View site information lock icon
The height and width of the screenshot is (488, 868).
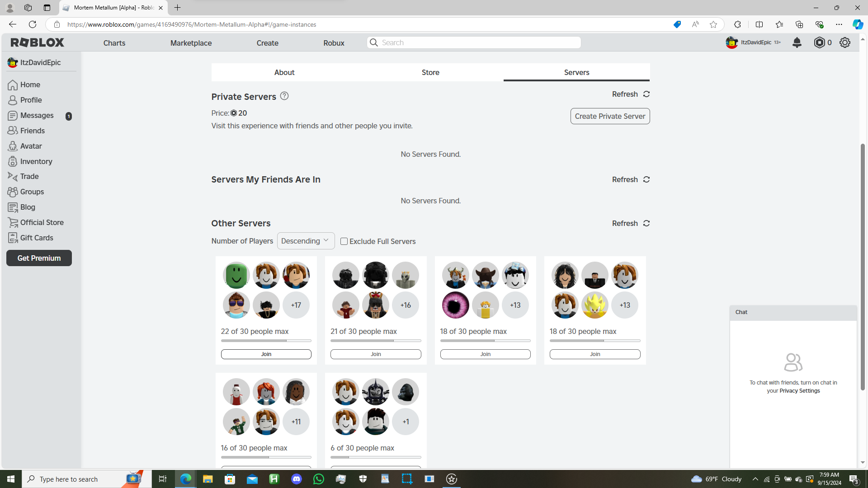(57, 24)
